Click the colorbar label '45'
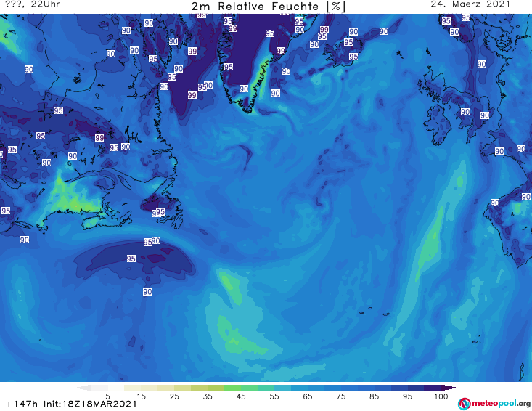Screen dimensions: 532x411 click(240, 396)
